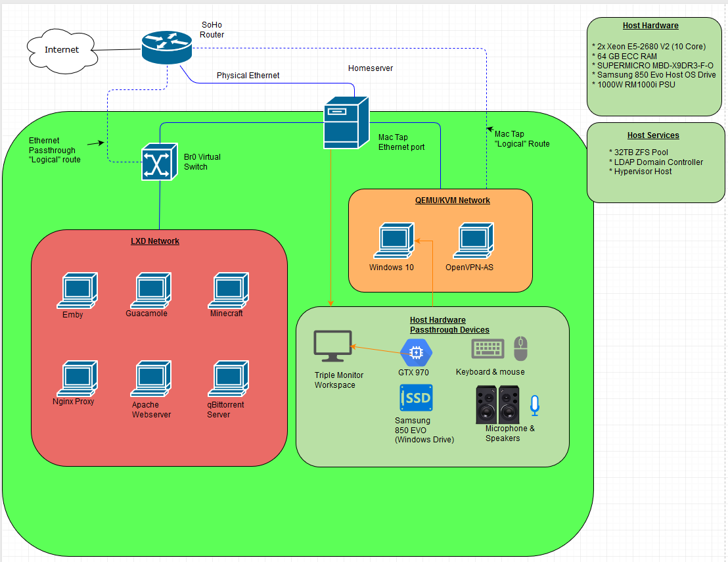Select the Host Hardware heading text
Image resolution: width=728 pixels, height=562 pixels.
pyautogui.click(x=650, y=26)
